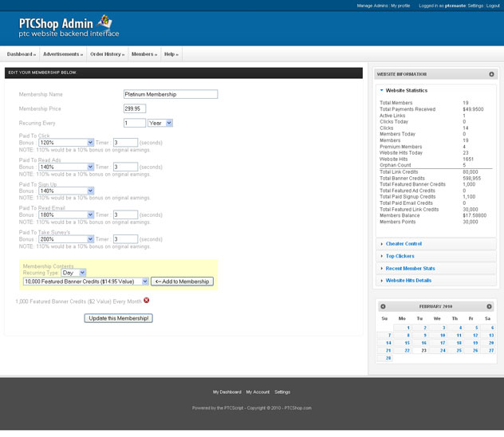The height and width of the screenshot is (437, 504).
Task: Click the PTCShop Admin logo
Action: click(x=69, y=27)
